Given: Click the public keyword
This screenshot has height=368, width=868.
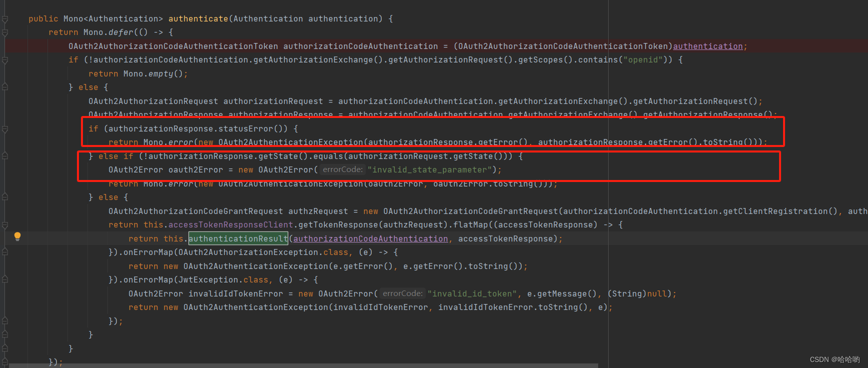Looking at the screenshot, I should tap(43, 18).
